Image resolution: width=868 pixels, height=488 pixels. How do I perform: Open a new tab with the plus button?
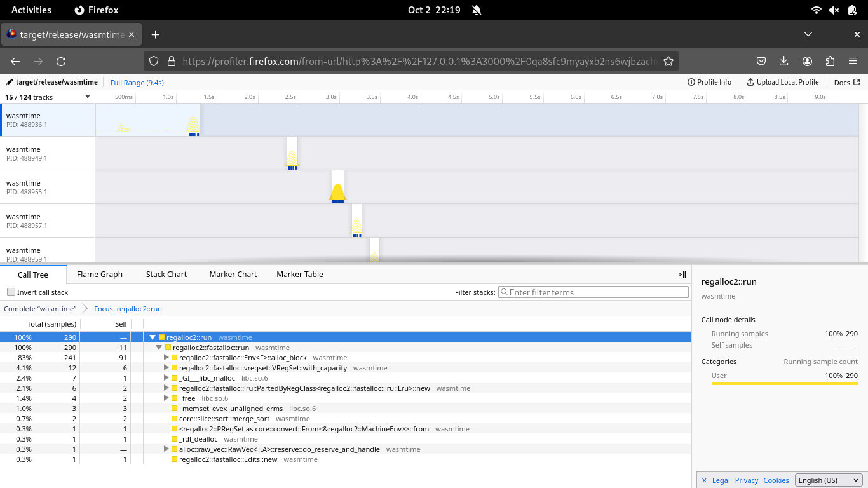pyautogui.click(x=155, y=34)
